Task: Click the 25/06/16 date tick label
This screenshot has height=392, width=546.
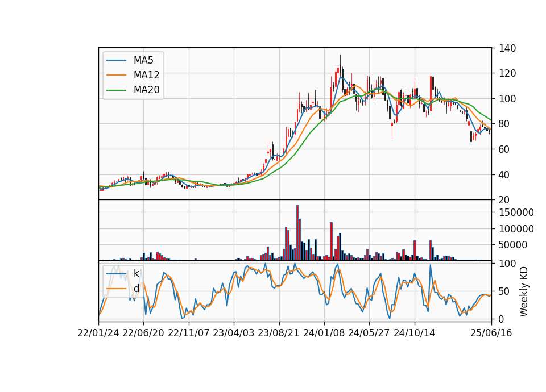Action: (491, 333)
